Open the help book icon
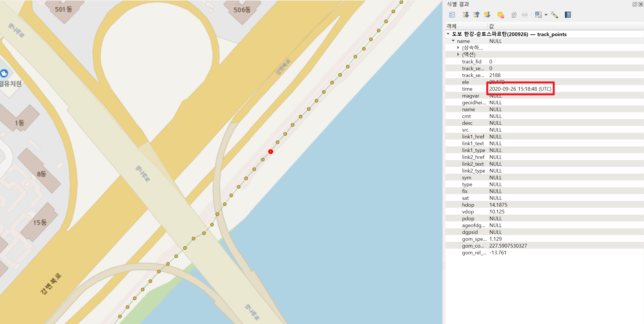This screenshot has height=324, width=644. (568, 15)
